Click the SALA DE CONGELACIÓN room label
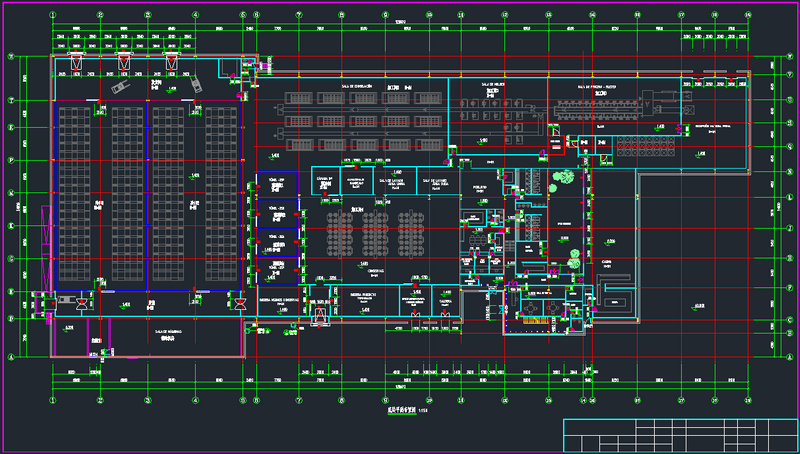800x454 pixels. tap(357, 88)
